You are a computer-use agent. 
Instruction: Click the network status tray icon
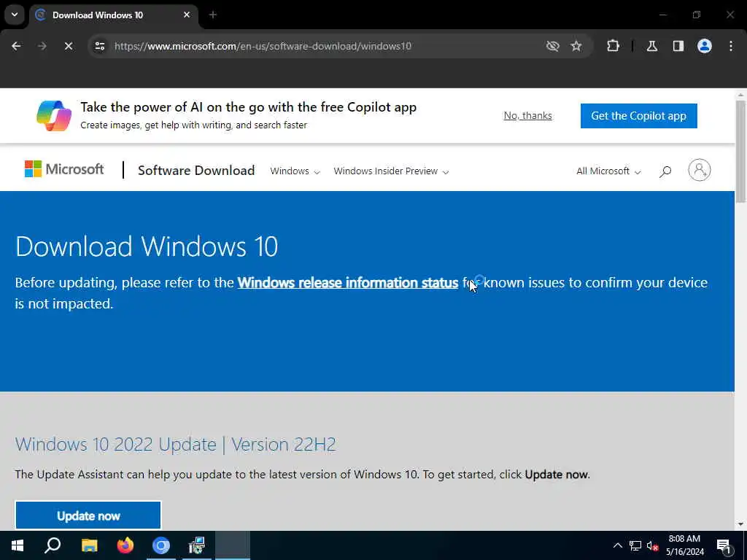(x=635, y=545)
